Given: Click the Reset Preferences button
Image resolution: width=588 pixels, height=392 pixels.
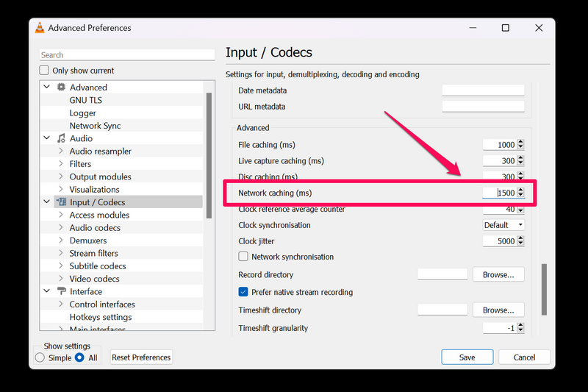Looking at the screenshot, I should click(x=141, y=357).
